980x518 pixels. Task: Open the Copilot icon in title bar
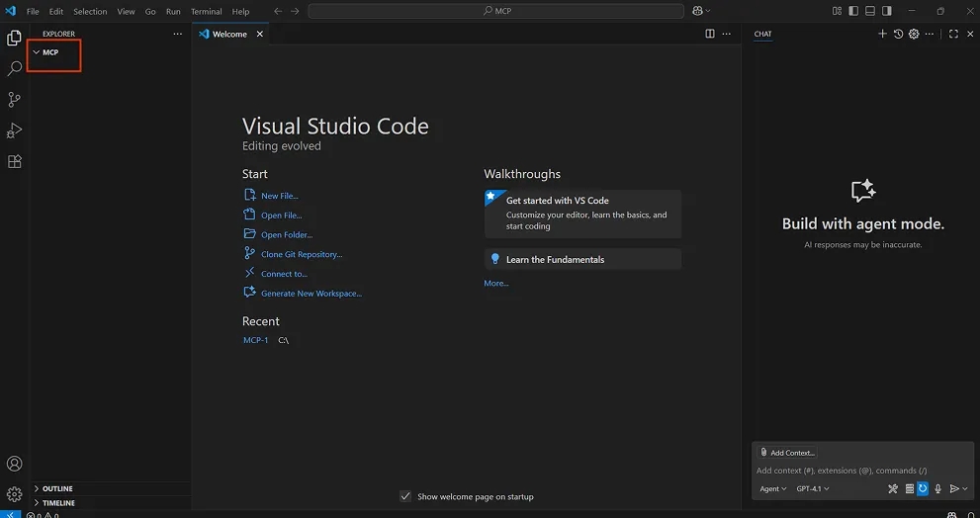coord(697,11)
